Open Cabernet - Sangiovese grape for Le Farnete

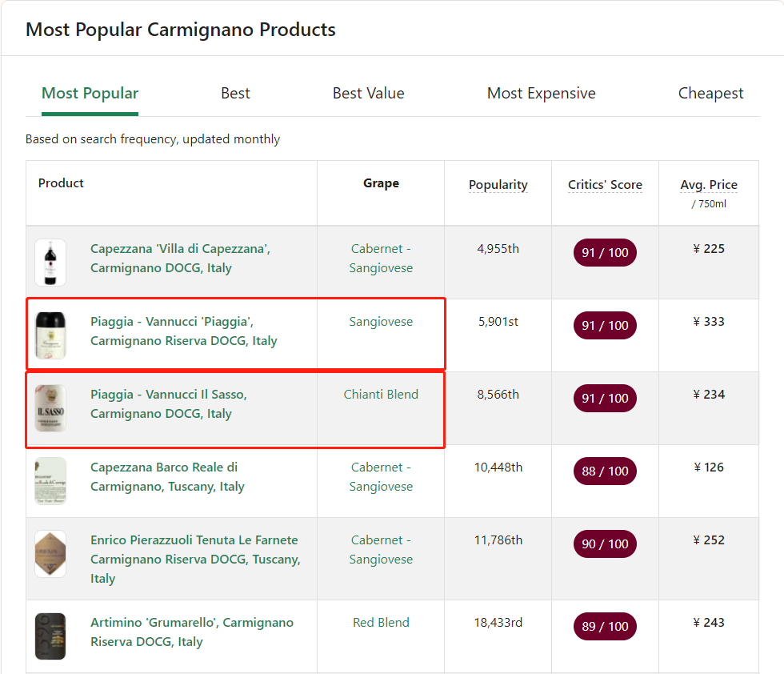point(381,549)
